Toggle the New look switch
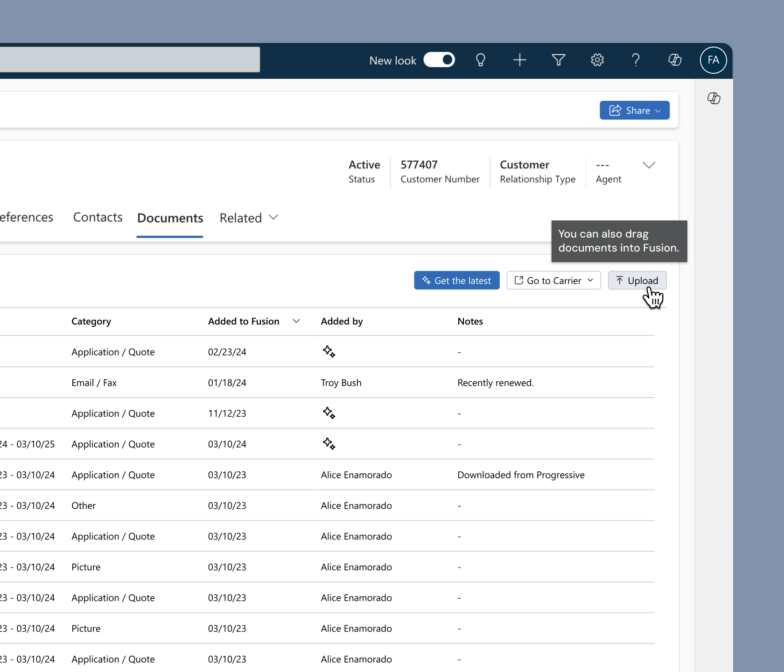This screenshot has width=784, height=672. 439,60
